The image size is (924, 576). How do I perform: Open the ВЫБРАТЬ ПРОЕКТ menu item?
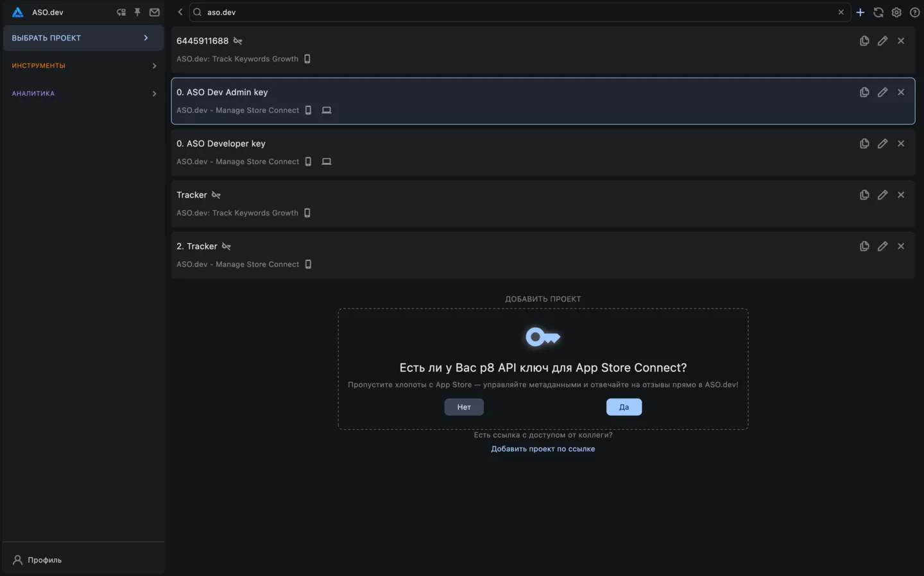[82, 38]
